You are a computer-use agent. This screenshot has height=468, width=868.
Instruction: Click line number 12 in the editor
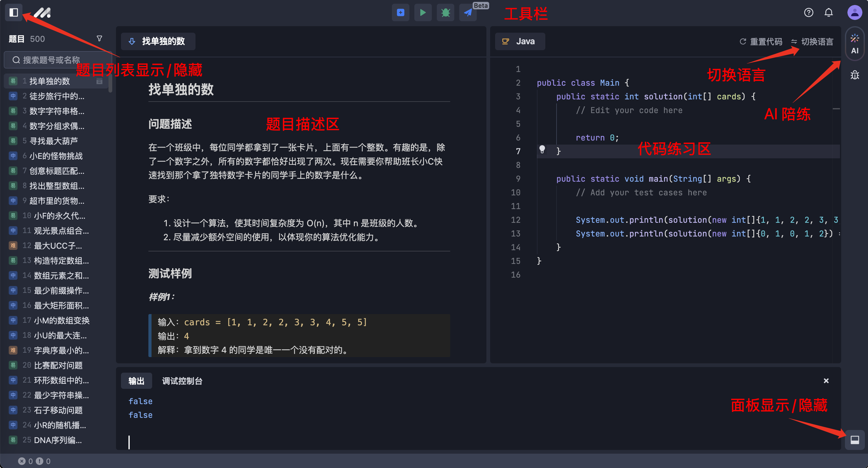[516, 220]
